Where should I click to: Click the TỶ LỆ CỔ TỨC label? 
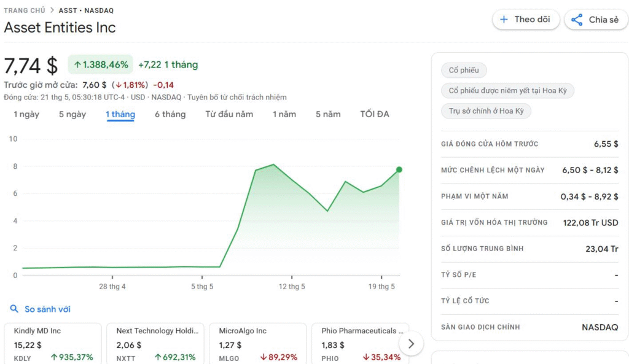(465, 301)
